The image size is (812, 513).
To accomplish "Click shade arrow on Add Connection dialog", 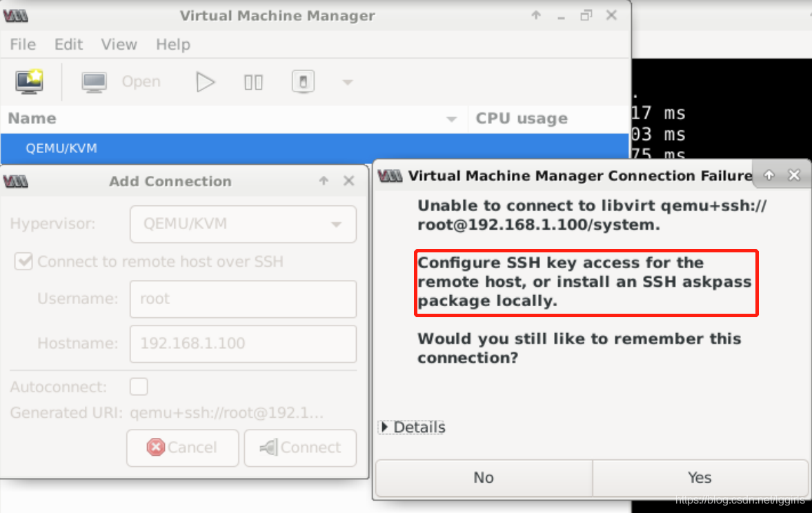I will (323, 181).
